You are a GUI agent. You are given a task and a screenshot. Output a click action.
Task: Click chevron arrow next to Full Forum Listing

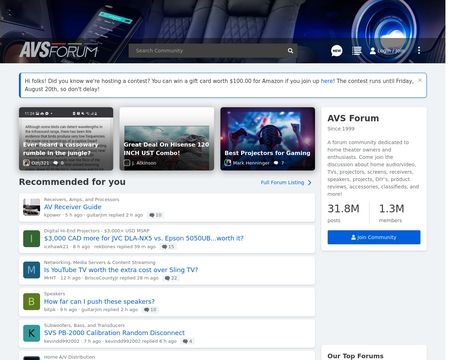310,183
